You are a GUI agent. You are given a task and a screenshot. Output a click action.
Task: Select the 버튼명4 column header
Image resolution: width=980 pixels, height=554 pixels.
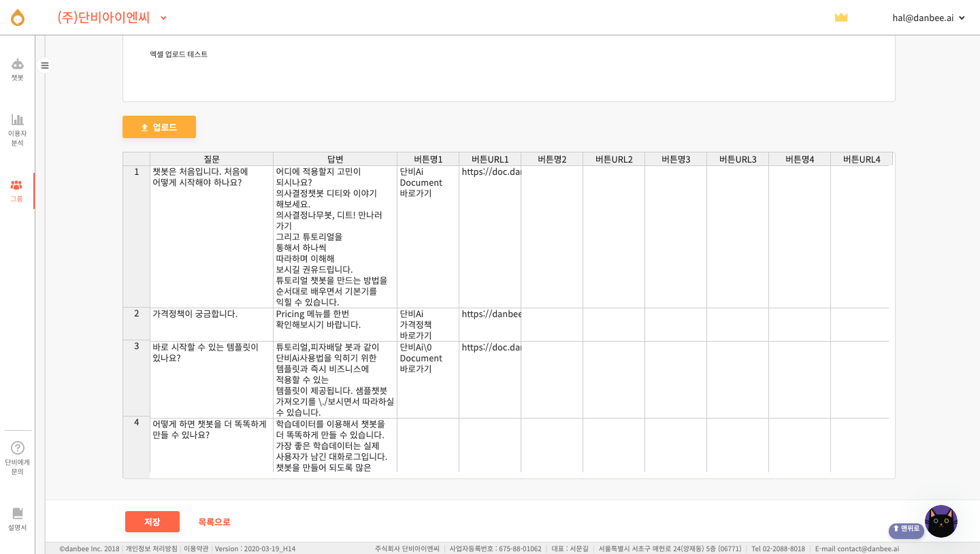[x=800, y=159]
